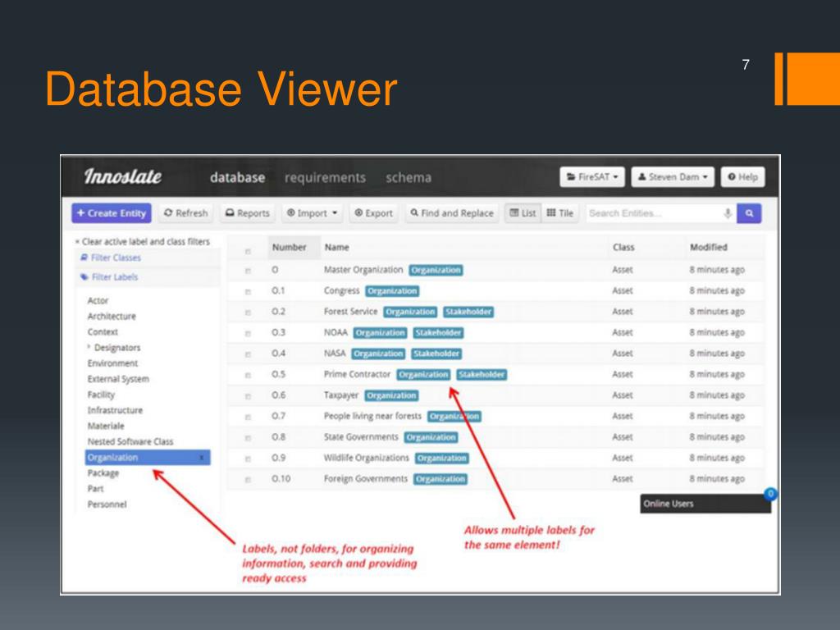
Task: Clear active label and class filters
Action: click(x=143, y=242)
